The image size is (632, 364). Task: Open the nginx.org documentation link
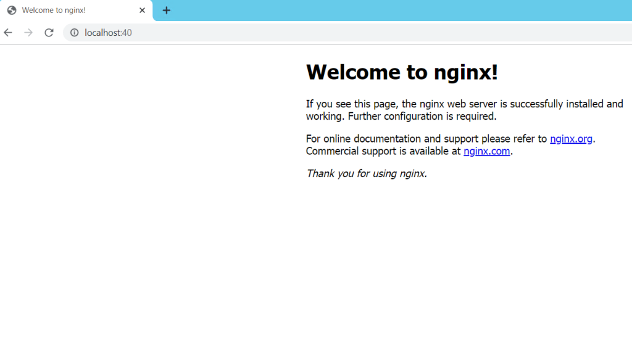(x=571, y=138)
